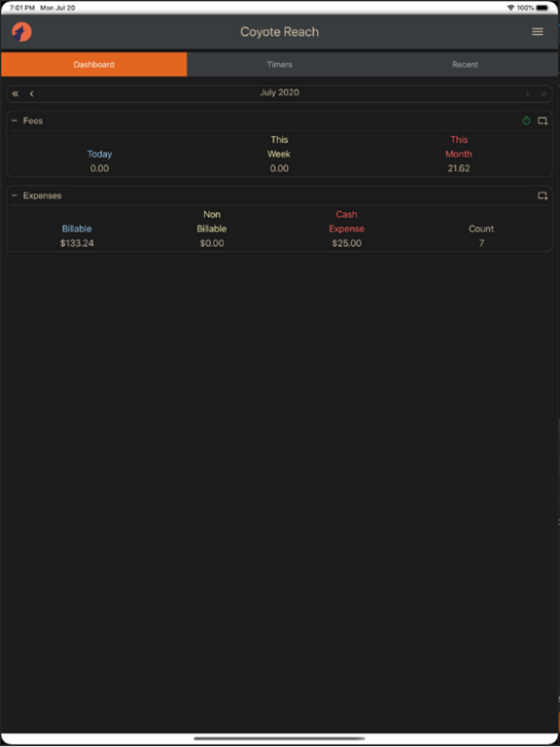Select the This Week fees label
This screenshot has height=747, width=560.
click(279, 147)
